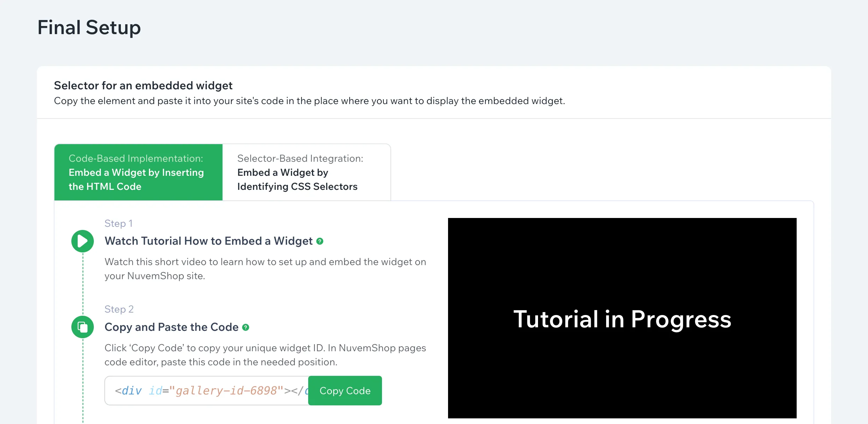
Task: Click the green play icon for Step 1
Action: 83,241
